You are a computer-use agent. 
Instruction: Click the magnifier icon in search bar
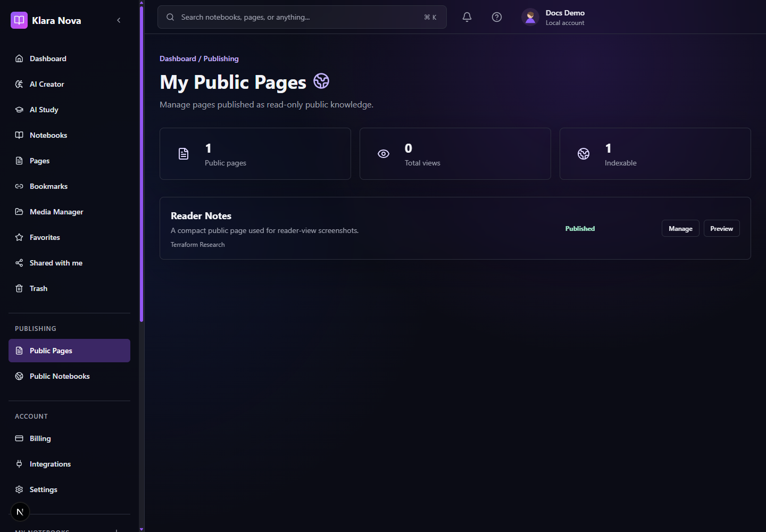click(170, 17)
